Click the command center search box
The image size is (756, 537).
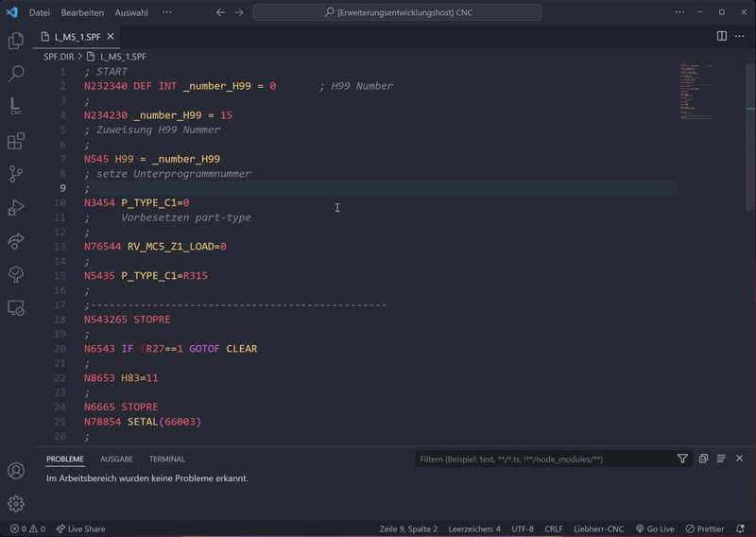(x=397, y=12)
